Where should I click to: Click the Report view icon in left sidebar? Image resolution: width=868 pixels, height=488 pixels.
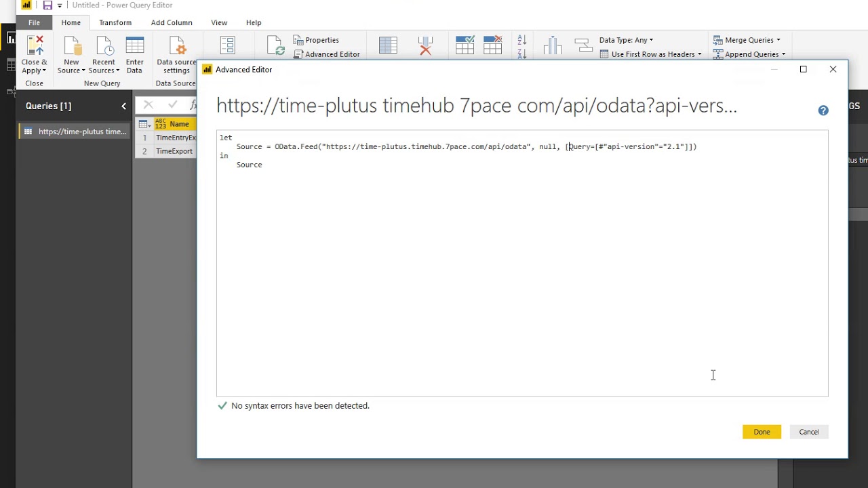(11, 39)
